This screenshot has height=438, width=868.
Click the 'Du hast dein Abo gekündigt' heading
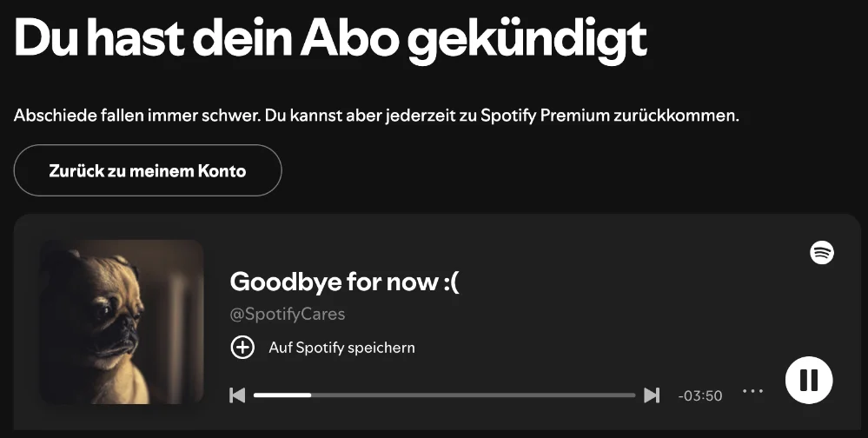click(330, 39)
